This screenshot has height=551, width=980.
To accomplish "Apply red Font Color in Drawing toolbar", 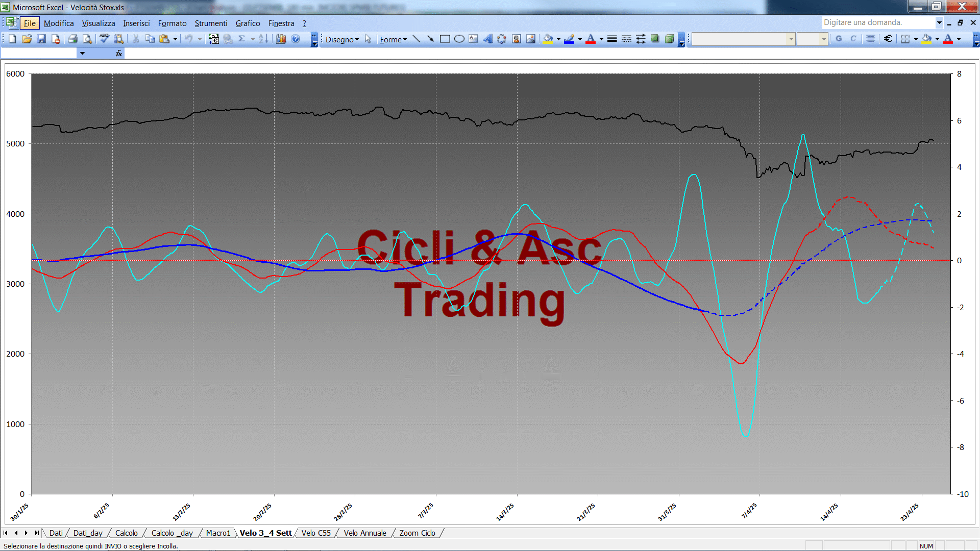I will 591,39.
